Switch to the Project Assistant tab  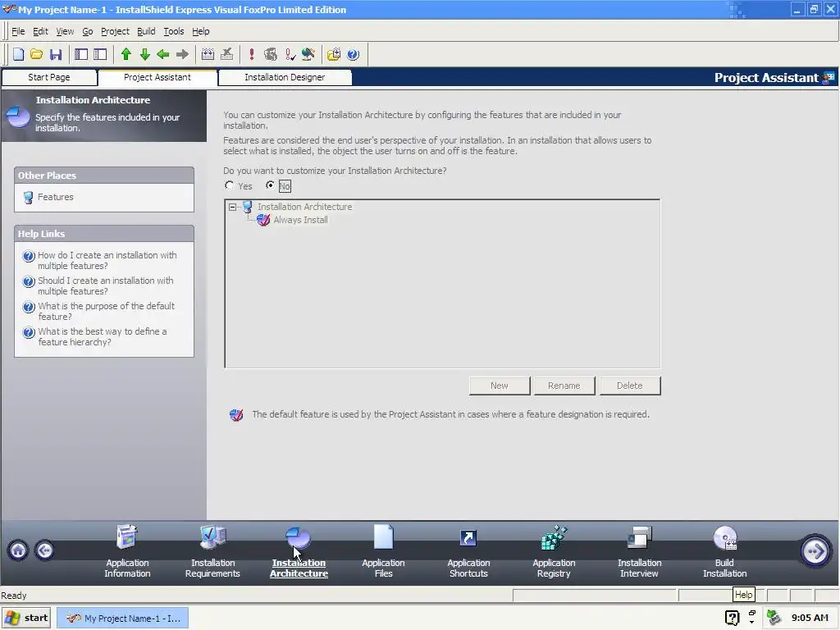[157, 77]
